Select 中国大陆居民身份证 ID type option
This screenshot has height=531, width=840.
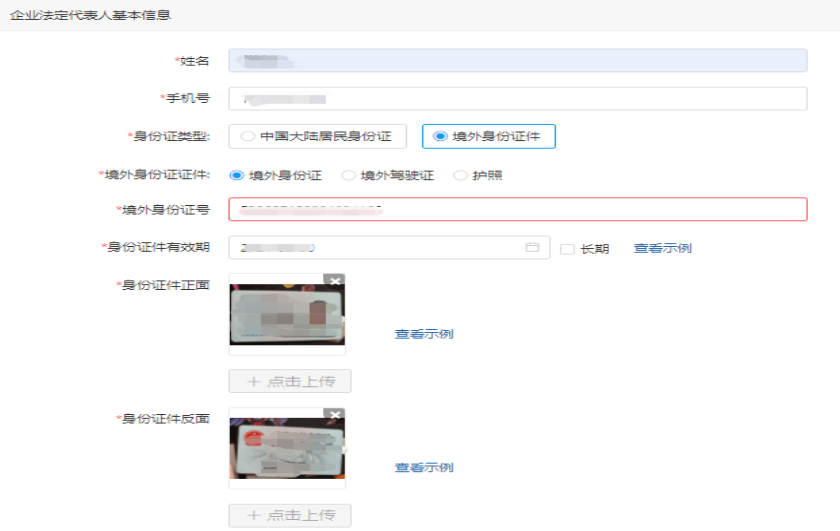tap(317, 137)
